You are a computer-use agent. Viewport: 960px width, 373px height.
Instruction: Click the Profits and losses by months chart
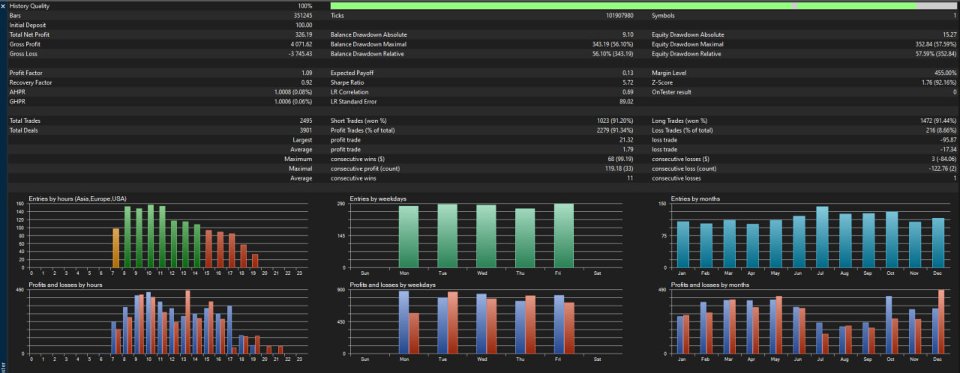click(x=808, y=321)
